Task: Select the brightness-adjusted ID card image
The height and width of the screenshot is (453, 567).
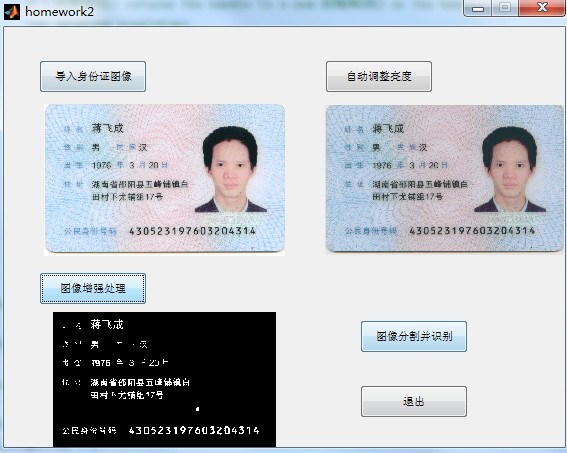Action: tap(444, 179)
